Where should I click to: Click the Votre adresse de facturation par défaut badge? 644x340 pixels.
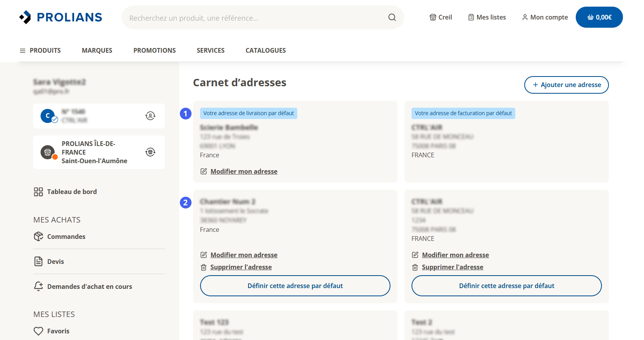[463, 113]
